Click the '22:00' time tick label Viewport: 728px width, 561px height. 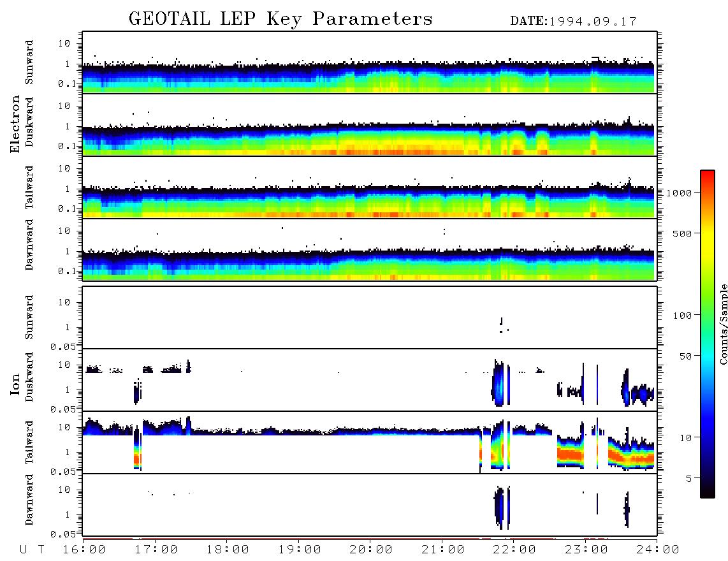(515, 550)
